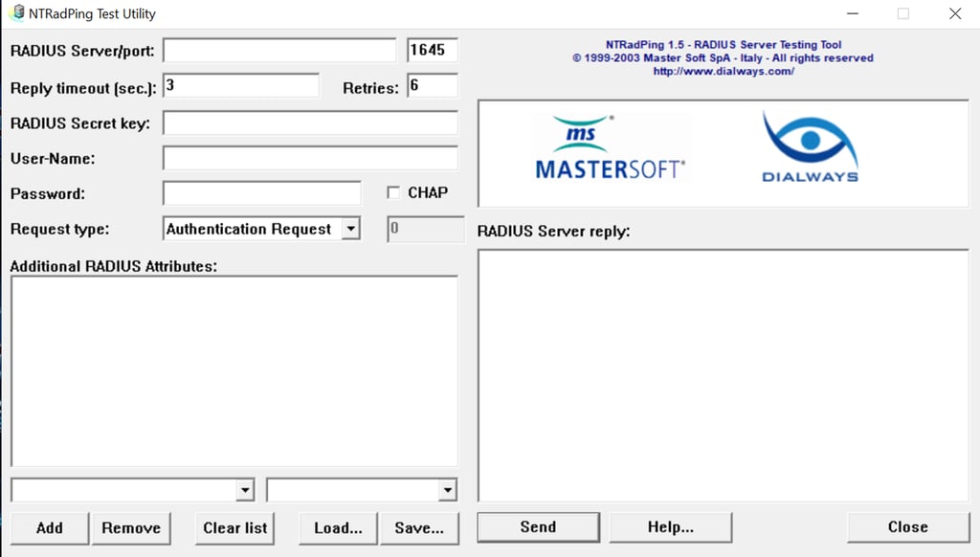Clear the attributes list
This screenshot has width=980, height=557.
coord(234,527)
